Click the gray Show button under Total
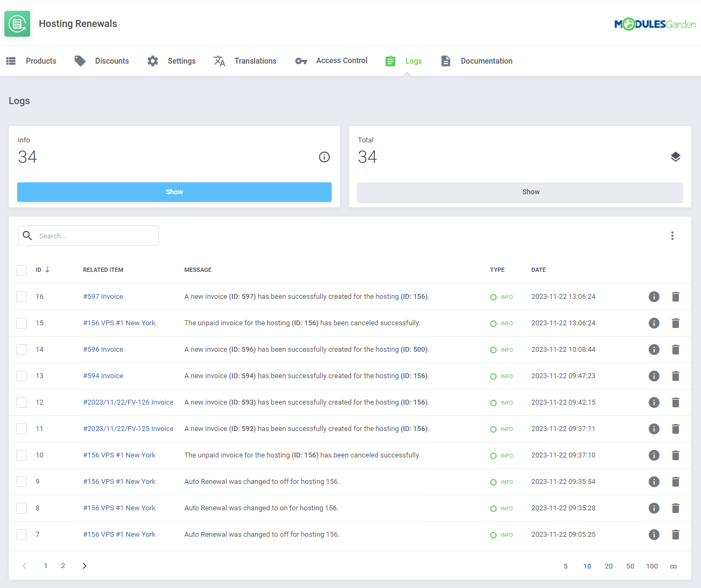Screen dimensions: 701x588 click(520, 192)
